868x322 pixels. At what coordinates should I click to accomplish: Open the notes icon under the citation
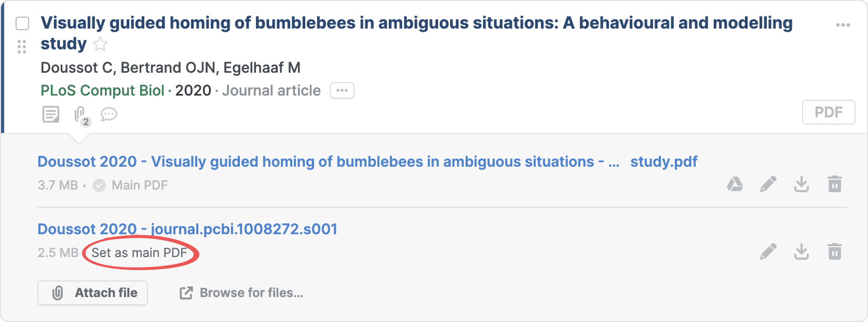51,114
